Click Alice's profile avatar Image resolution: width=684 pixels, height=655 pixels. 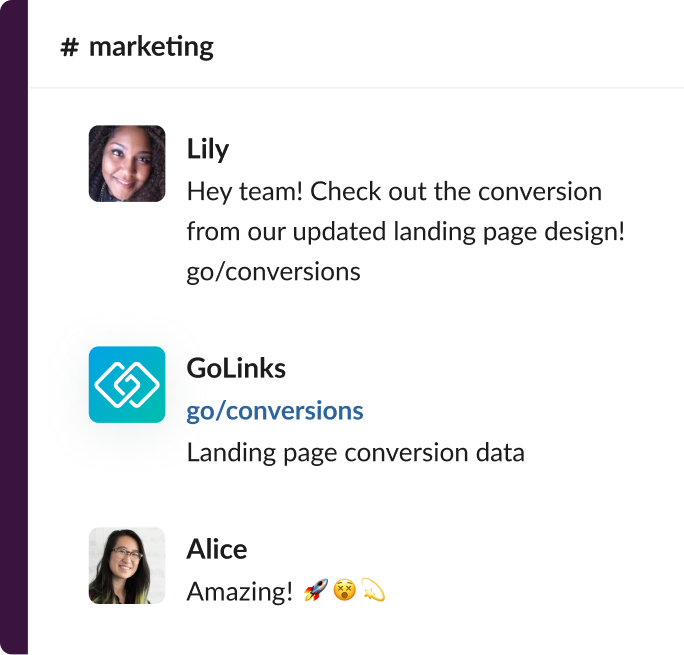click(127, 566)
